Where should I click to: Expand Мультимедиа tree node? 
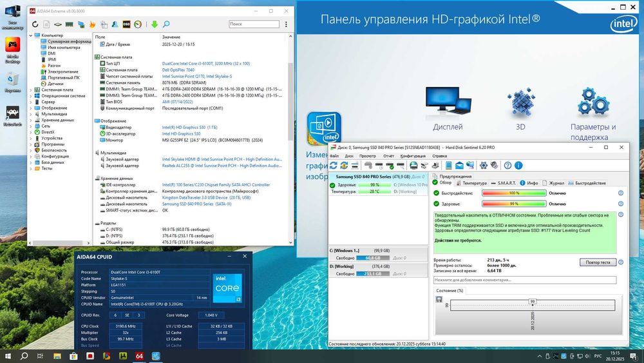click(31, 114)
